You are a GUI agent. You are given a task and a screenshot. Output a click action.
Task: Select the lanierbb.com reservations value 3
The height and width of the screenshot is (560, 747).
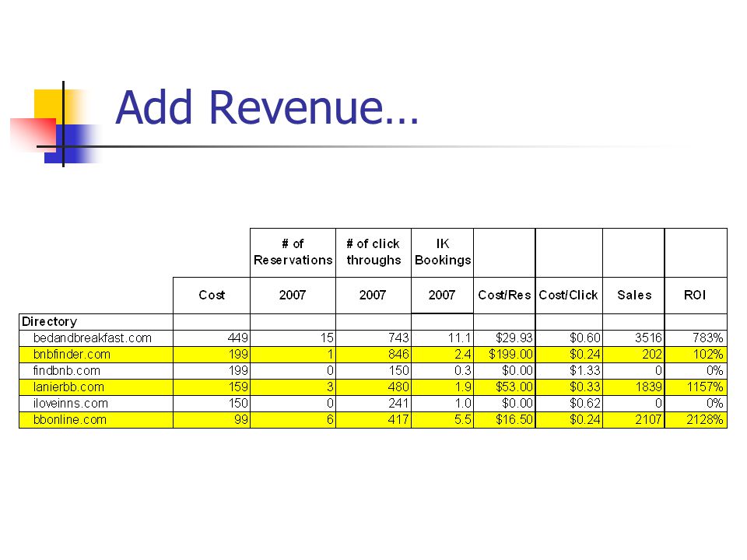(x=293, y=387)
